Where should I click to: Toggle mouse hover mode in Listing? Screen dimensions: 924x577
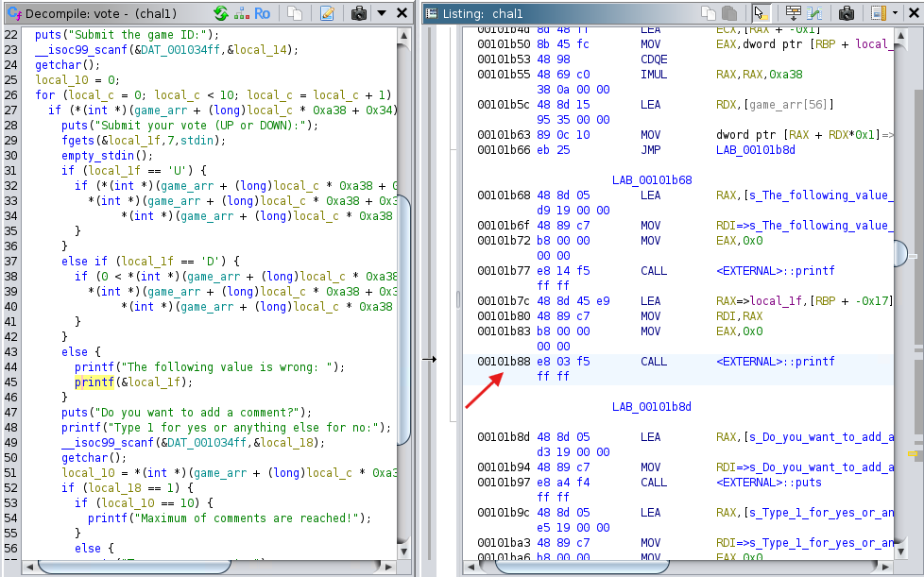click(x=760, y=13)
